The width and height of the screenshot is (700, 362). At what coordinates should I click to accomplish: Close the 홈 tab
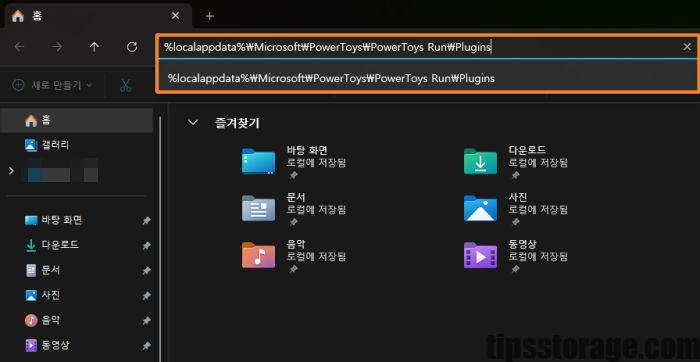(x=175, y=16)
